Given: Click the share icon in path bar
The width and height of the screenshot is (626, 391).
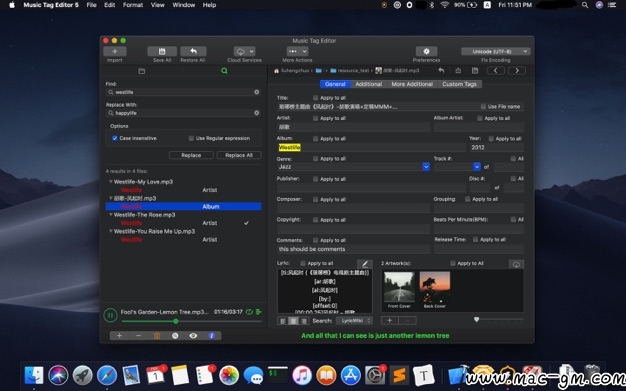Looking at the screenshot, I should [x=458, y=71].
